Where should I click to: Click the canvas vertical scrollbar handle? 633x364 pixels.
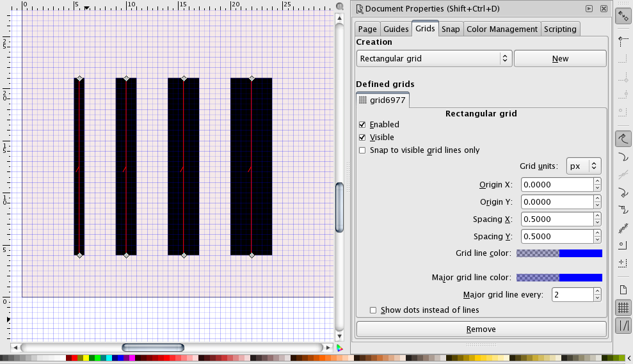point(339,207)
